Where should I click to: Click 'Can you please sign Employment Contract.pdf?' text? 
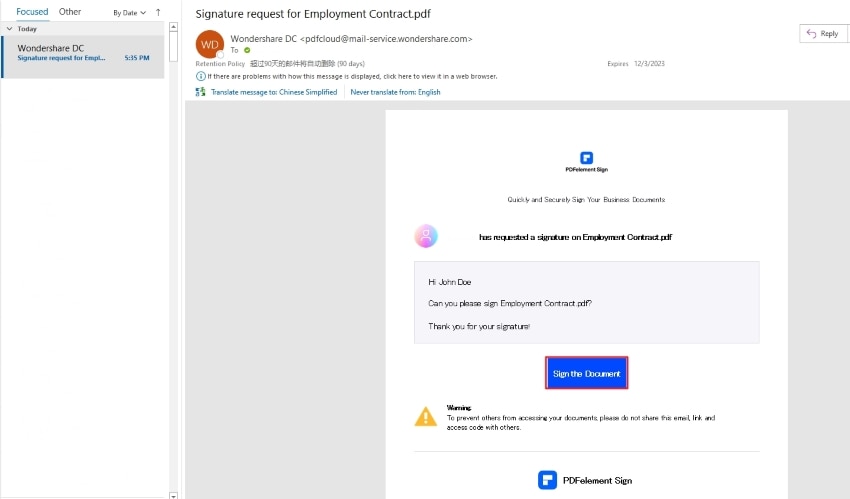[x=510, y=303]
